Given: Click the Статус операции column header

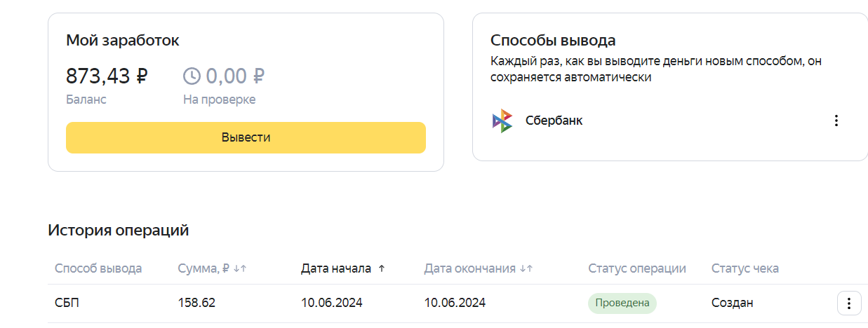Looking at the screenshot, I should click(x=636, y=268).
